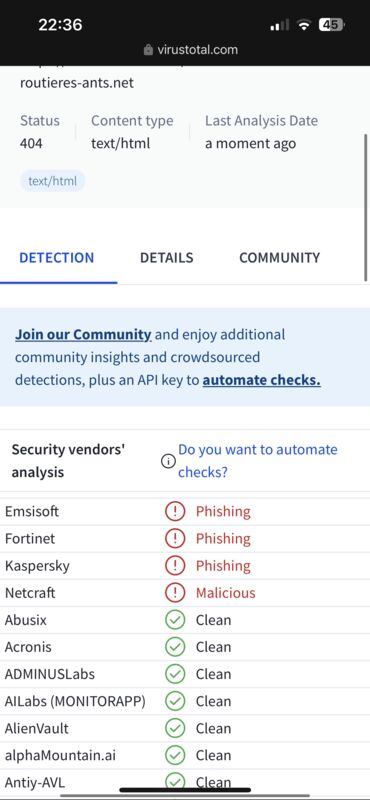
Task: Tap the vertical page scrollbar
Action: tap(366, 207)
